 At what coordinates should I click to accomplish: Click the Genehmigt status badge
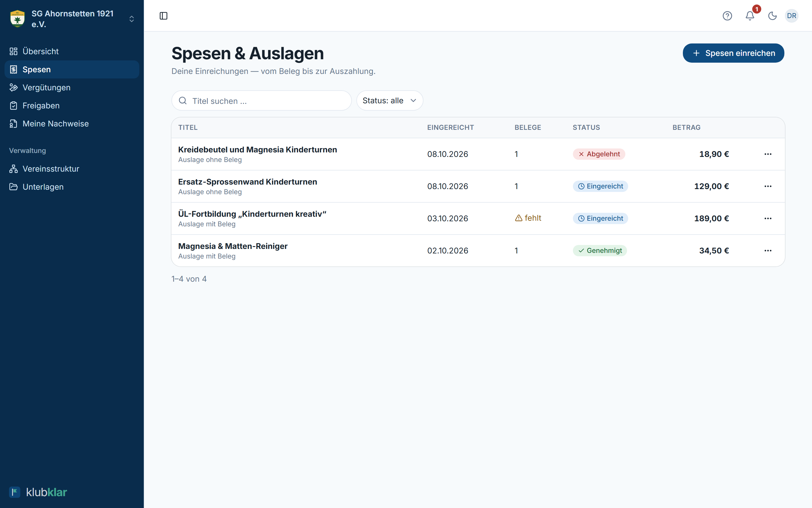pyautogui.click(x=600, y=251)
